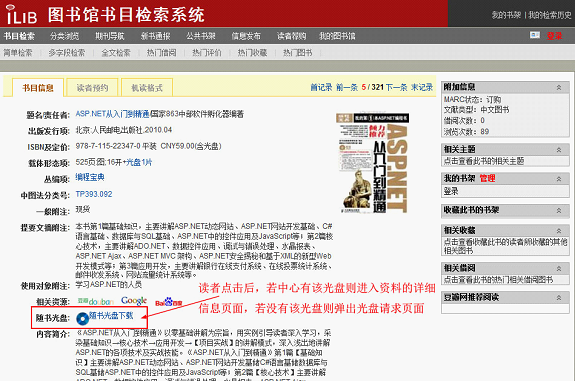The image size is (575, 381).
Task: Click the 光盘1片 link
Action: click(139, 162)
